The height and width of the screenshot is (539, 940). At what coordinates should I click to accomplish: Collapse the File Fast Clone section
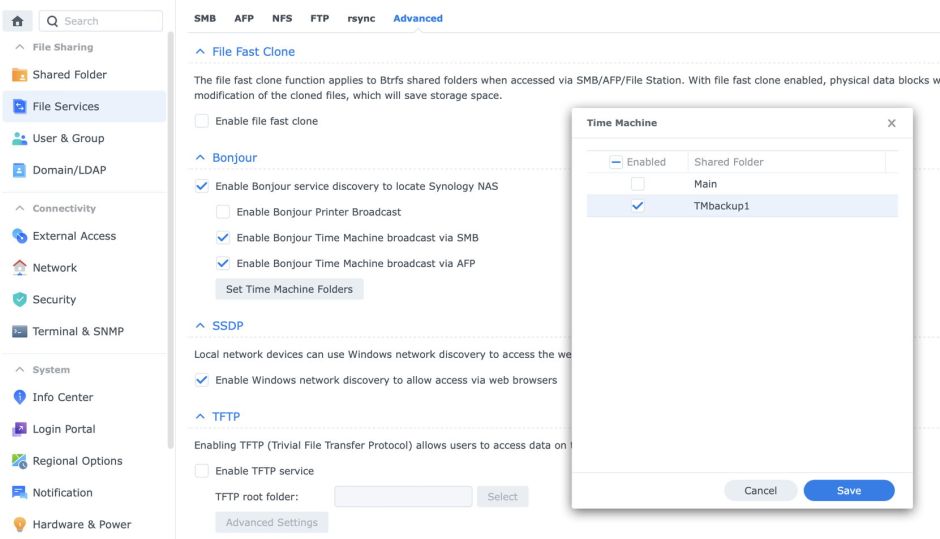201,51
